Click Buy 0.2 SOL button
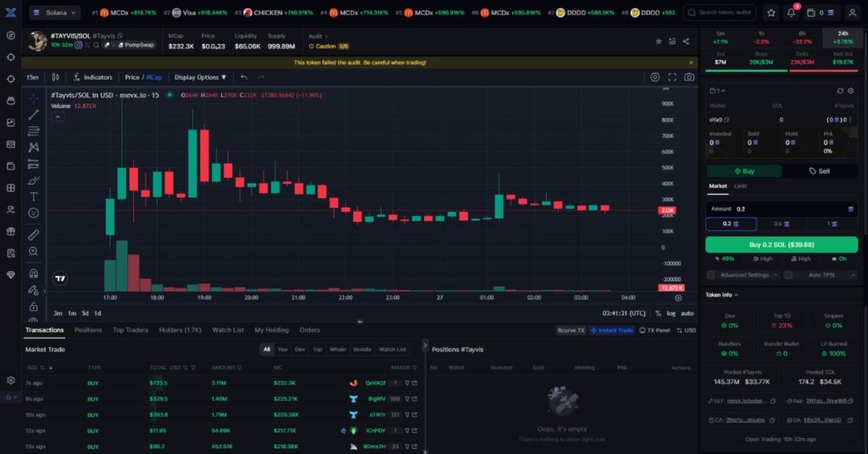The image size is (868, 454). point(782,245)
